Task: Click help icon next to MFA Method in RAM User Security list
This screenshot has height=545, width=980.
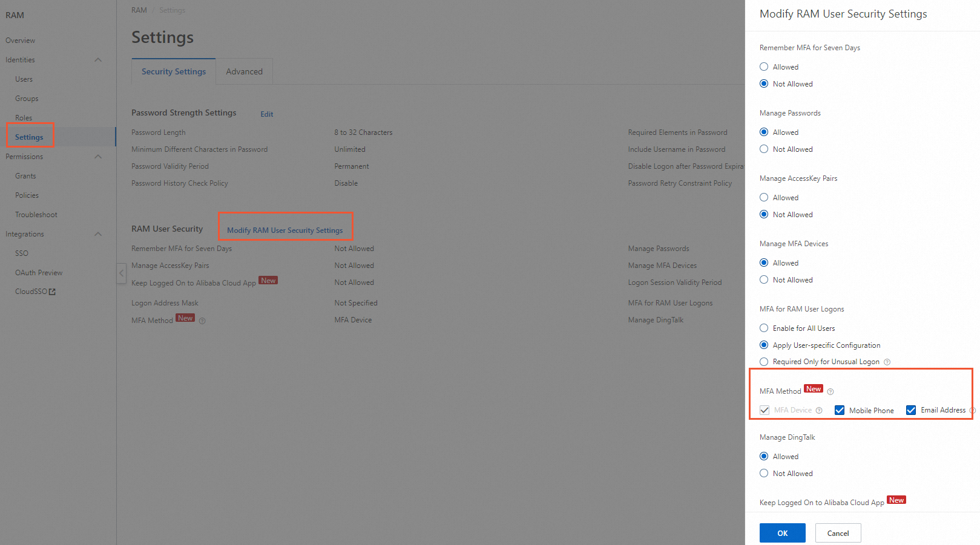Action: [202, 321]
